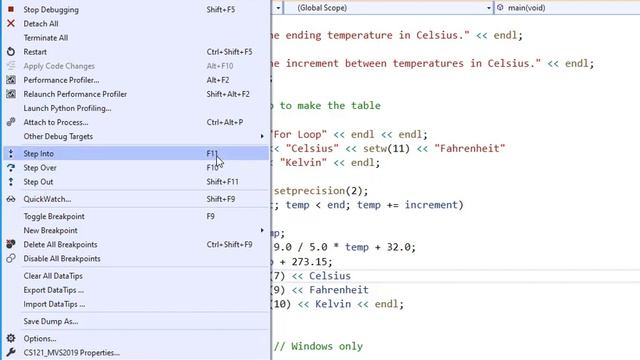This screenshot has height=360, width=640.
Task: Click the main(void) function icon
Action: pyautogui.click(x=500, y=7)
